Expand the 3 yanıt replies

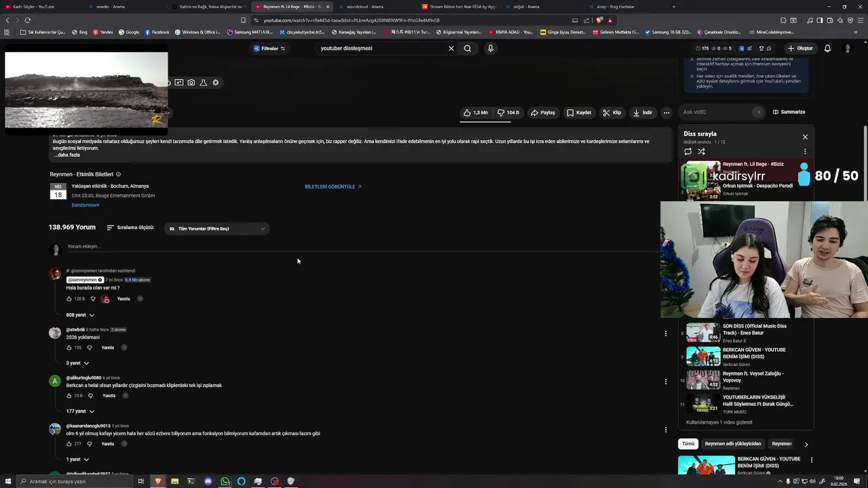pyautogui.click(x=77, y=363)
